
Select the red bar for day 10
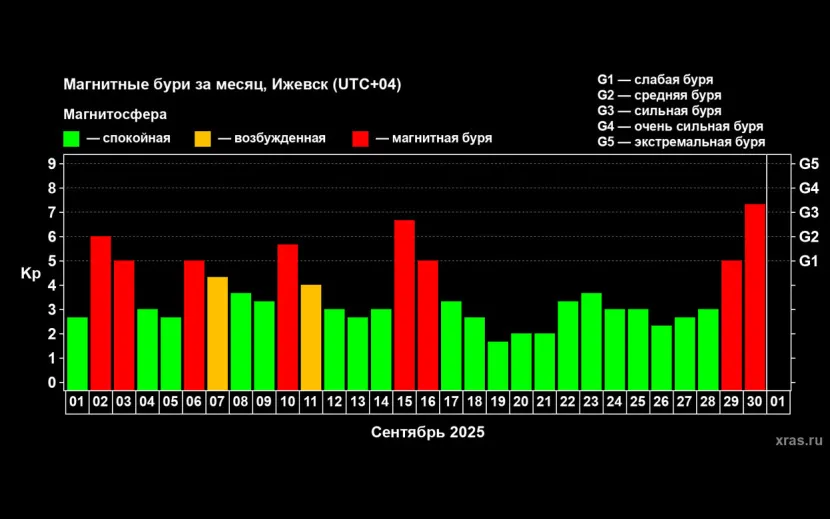coord(287,316)
